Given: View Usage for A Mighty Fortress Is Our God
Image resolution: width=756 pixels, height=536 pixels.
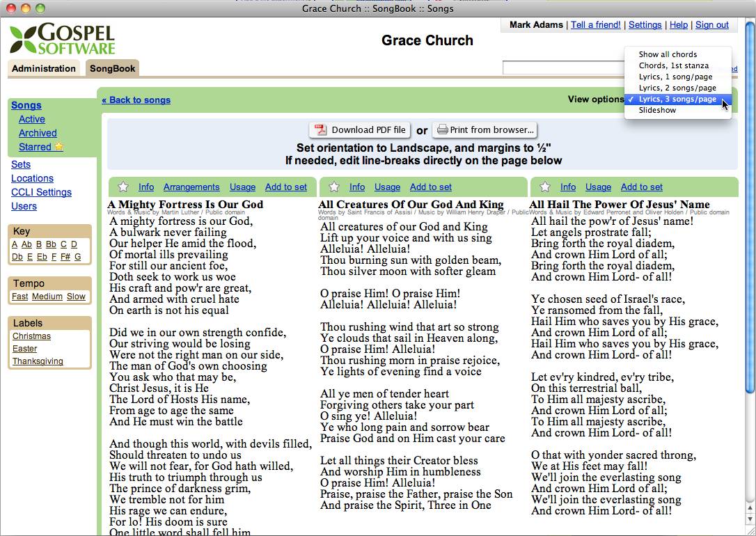Looking at the screenshot, I should [x=242, y=187].
